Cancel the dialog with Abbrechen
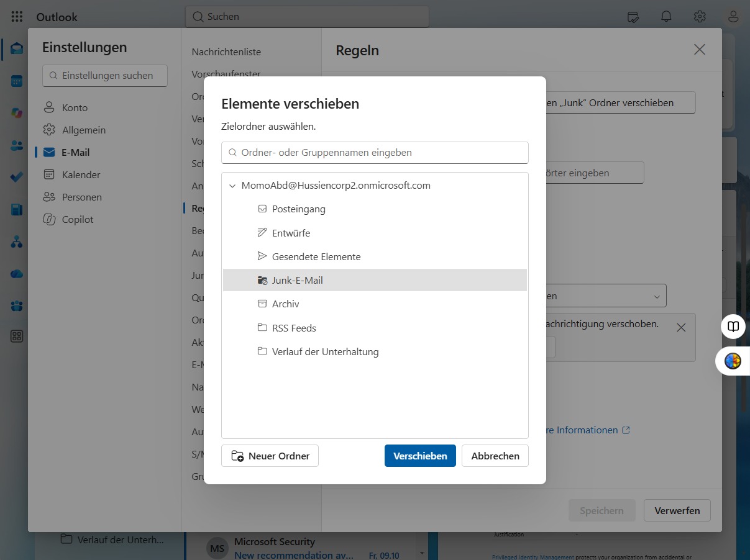The height and width of the screenshot is (560, 750). [495, 456]
